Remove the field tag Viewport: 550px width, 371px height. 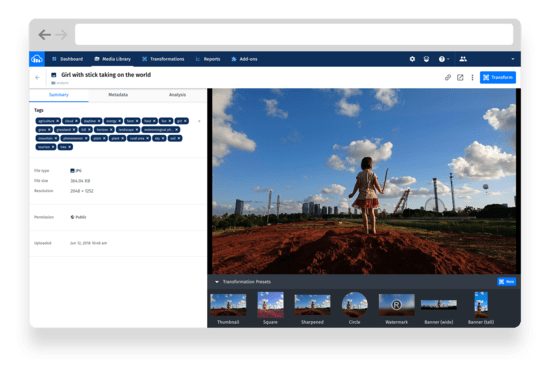click(154, 121)
